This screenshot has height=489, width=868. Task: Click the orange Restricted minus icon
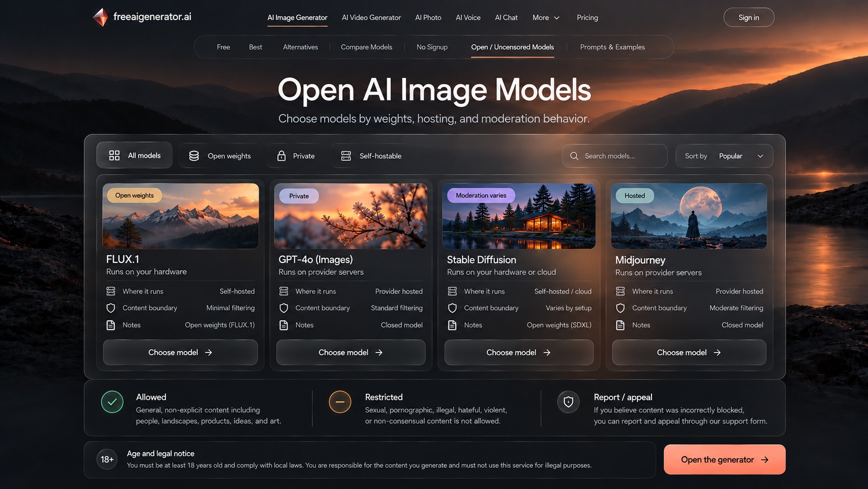340,402
